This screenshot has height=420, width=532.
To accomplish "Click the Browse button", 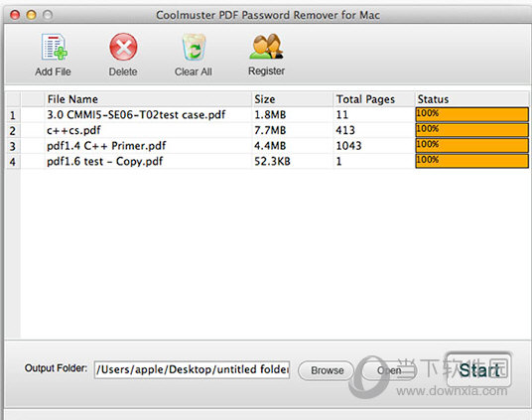I will 327,370.
